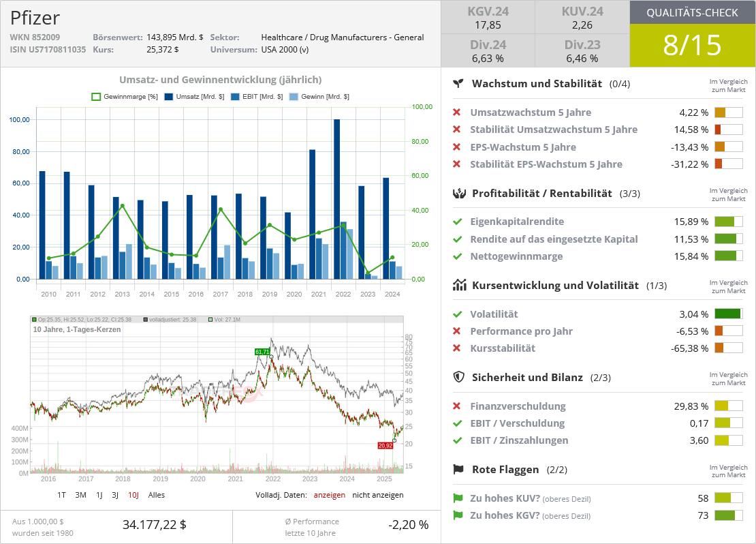This screenshot has height=544, width=756.
Task: Click the red X beside Umsatzwachstum 5 Jahre
Action: tap(456, 112)
